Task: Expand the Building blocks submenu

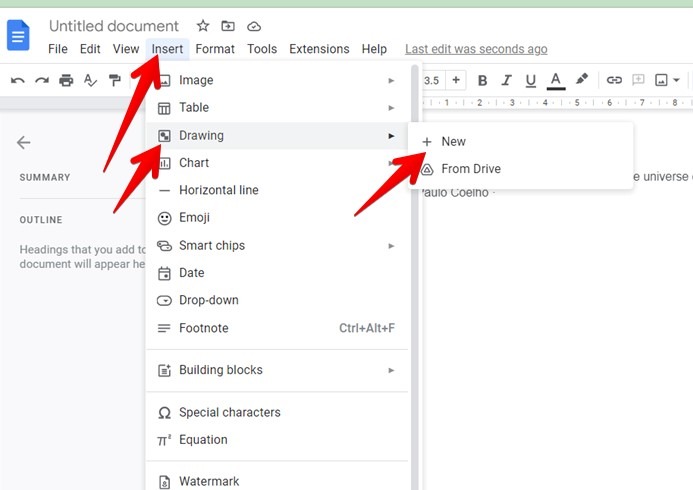Action: [277, 370]
